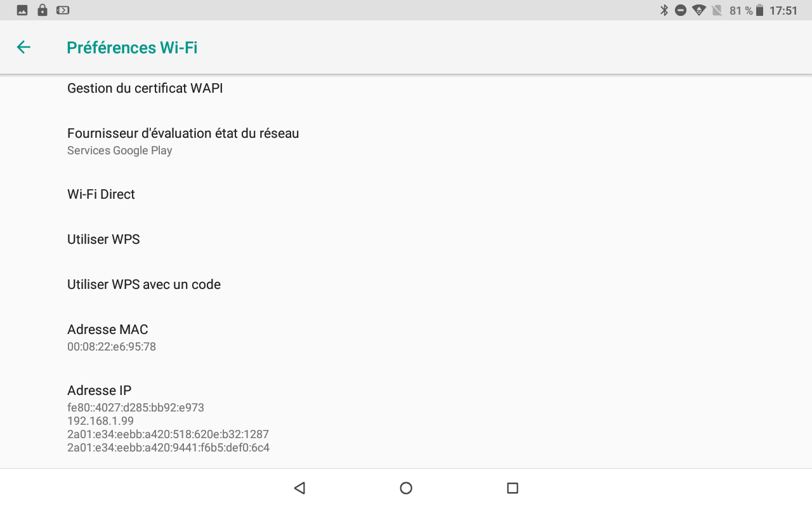Tap the Android back navigation triangle
Image resolution: width=812 pixels, height=508 pixels.
(299, 488)
